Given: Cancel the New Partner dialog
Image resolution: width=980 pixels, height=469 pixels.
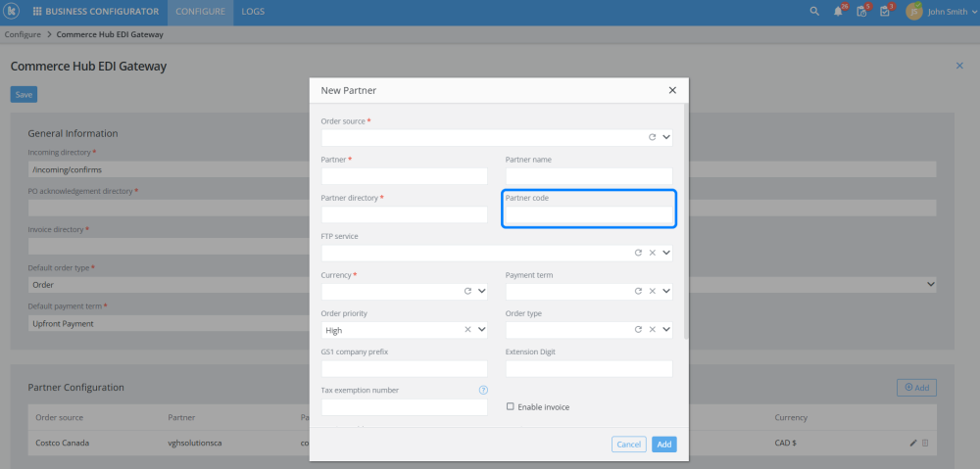Looking at the screenshot, I should 629,445.
